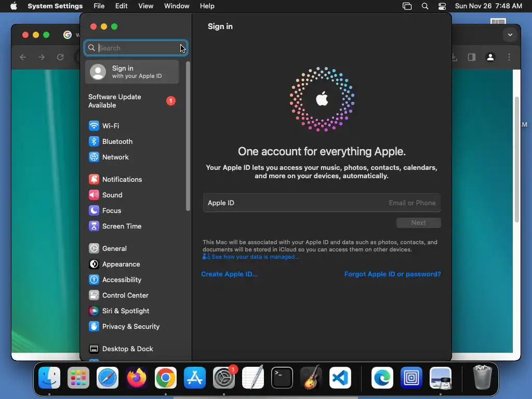532x399 pixels.
Task: Launch Microsoft Edge from the Dock
Action: click(382, 378)
